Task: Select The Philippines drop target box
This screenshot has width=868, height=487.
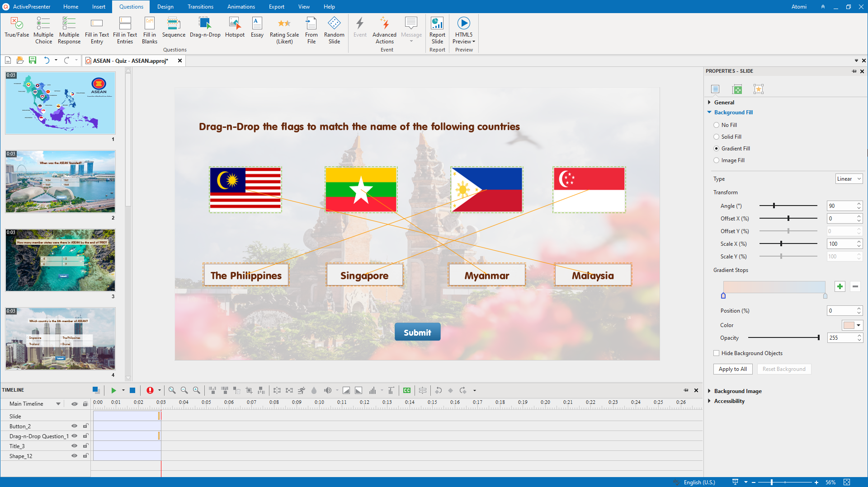Action: [x=246, y=275]
